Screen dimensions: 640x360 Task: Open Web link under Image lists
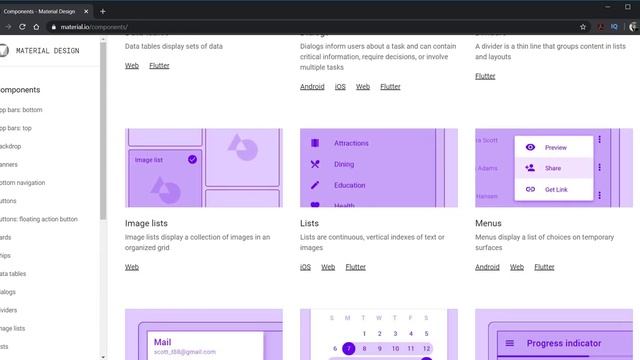(x=132, y=267)
